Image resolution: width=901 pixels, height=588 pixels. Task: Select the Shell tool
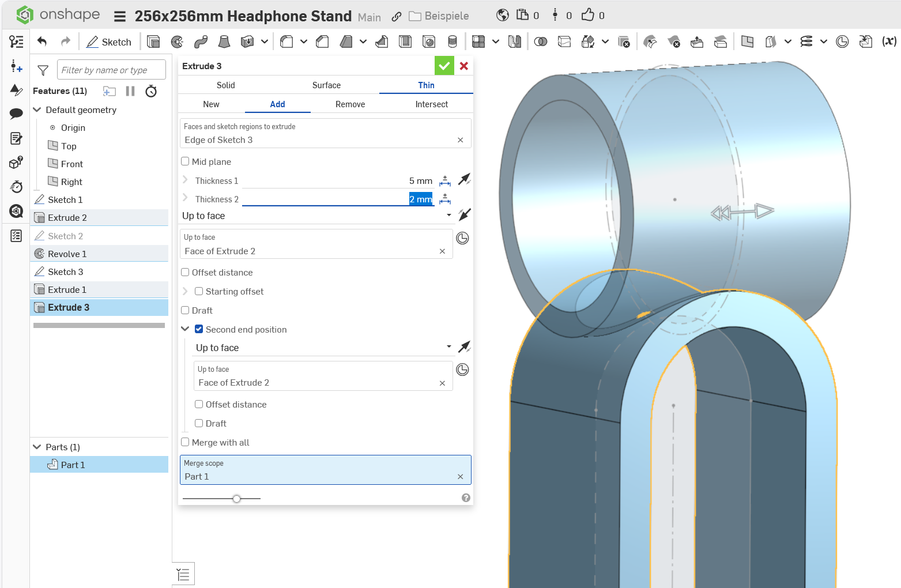pos(405,42)
